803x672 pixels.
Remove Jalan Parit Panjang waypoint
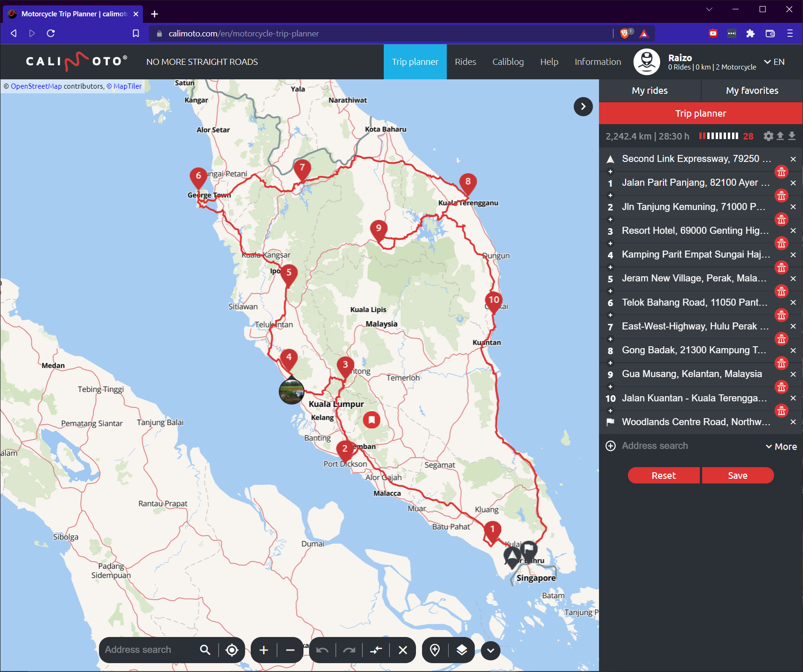[793, 183]
